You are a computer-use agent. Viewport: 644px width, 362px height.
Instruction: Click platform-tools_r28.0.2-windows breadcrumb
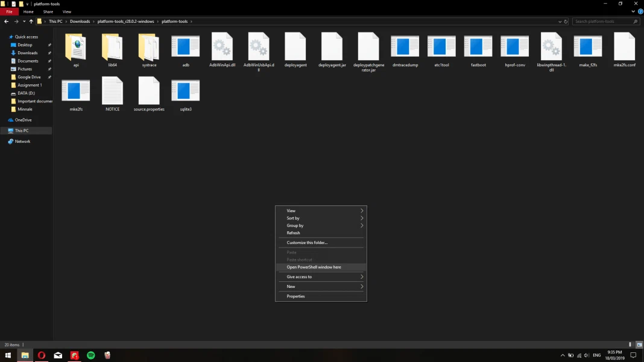click(125, 21)
